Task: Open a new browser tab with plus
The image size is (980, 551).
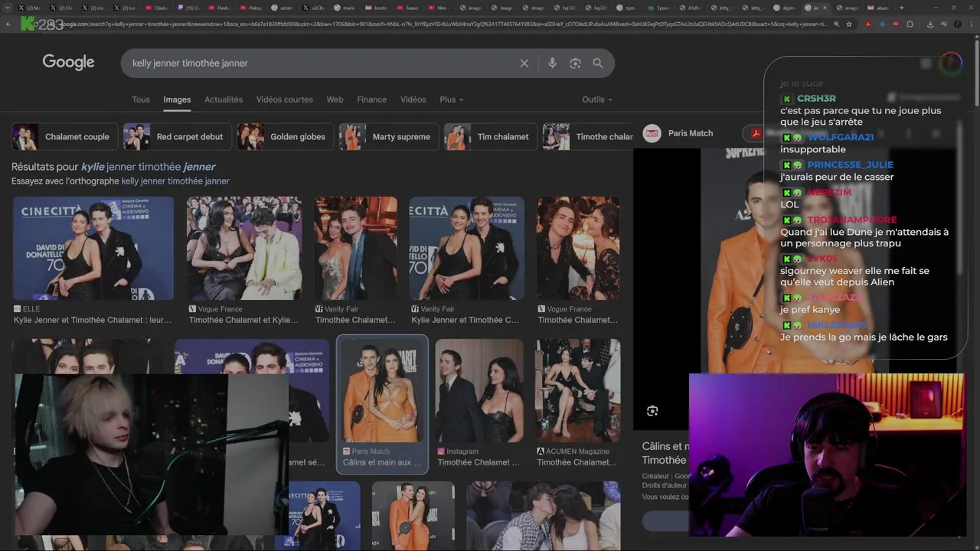Action: [901, 8]
